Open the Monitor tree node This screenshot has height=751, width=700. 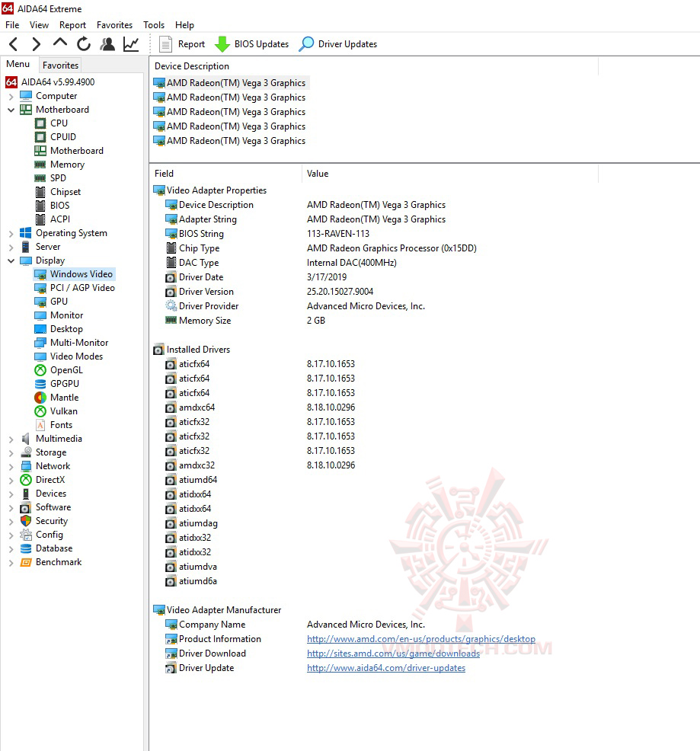(59, 315)
